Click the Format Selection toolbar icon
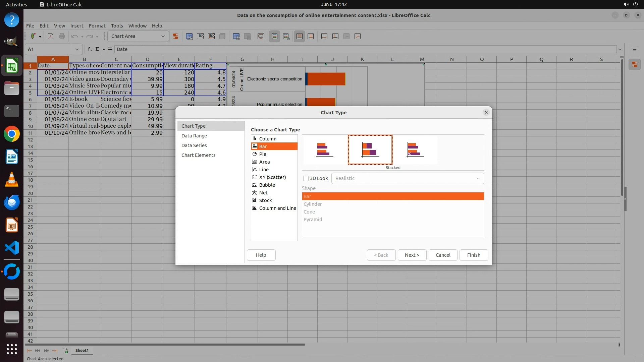 [x=175, y=36]
